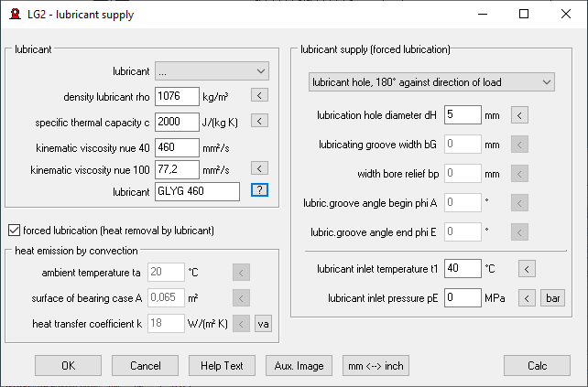Expand the lubricant selection dropdown
Image resolution: width=588 pixels, height=387 pixels.
point(211,70)
